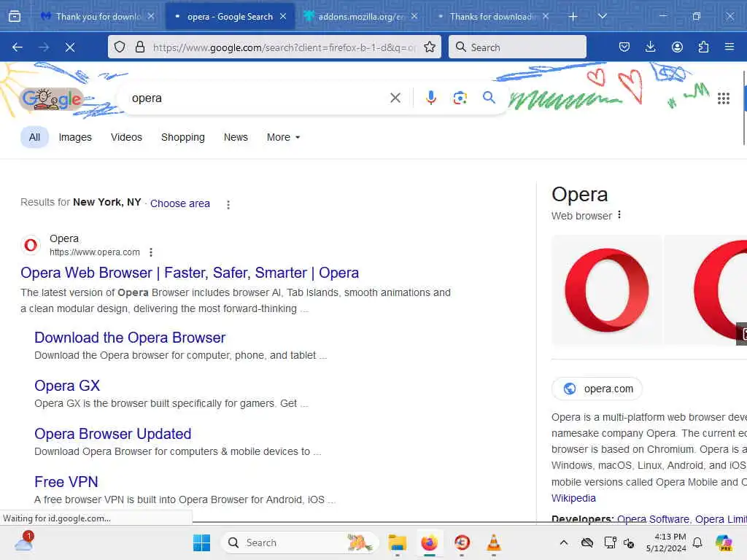This screenshot has height=560, width=747.
Task: Open a new browser tab
Action: pyautogui.click(x=573, y=17)
